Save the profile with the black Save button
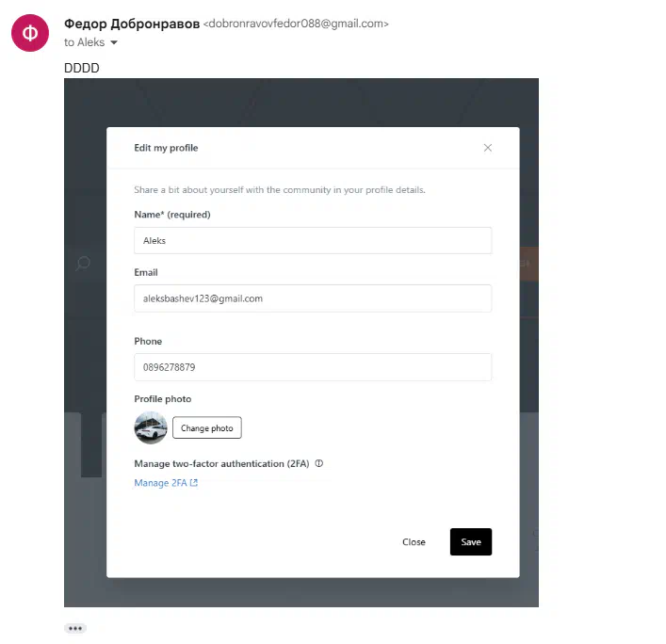666x644 pixels. click(x=471, y=541)
